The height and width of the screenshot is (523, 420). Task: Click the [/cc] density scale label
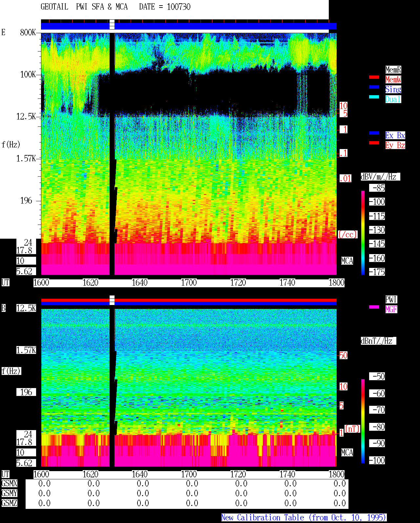point(347,235)
